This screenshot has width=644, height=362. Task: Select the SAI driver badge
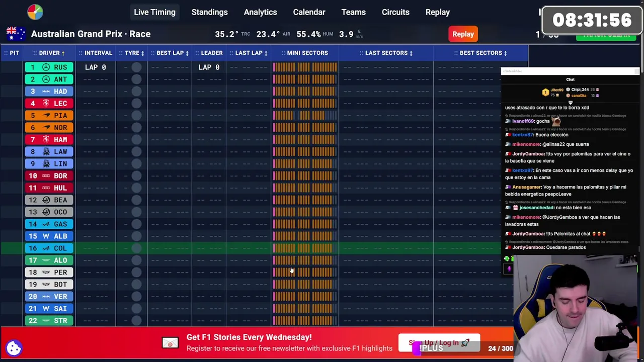click(x=49, y=308)
